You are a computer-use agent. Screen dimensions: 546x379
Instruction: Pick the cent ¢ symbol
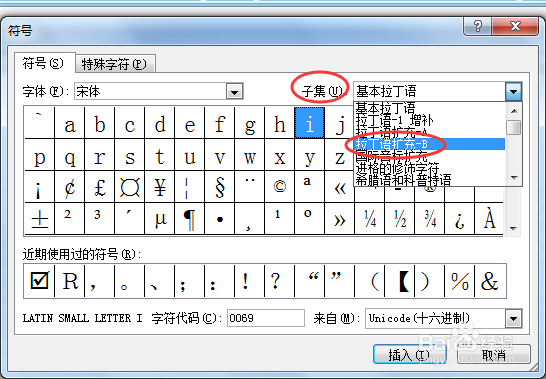coord(70,187)
